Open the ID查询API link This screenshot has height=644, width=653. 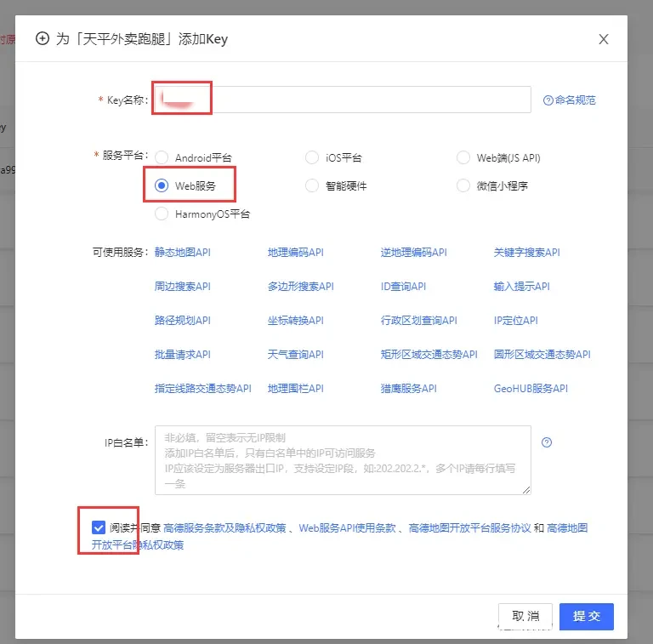(x=403, y=287)
